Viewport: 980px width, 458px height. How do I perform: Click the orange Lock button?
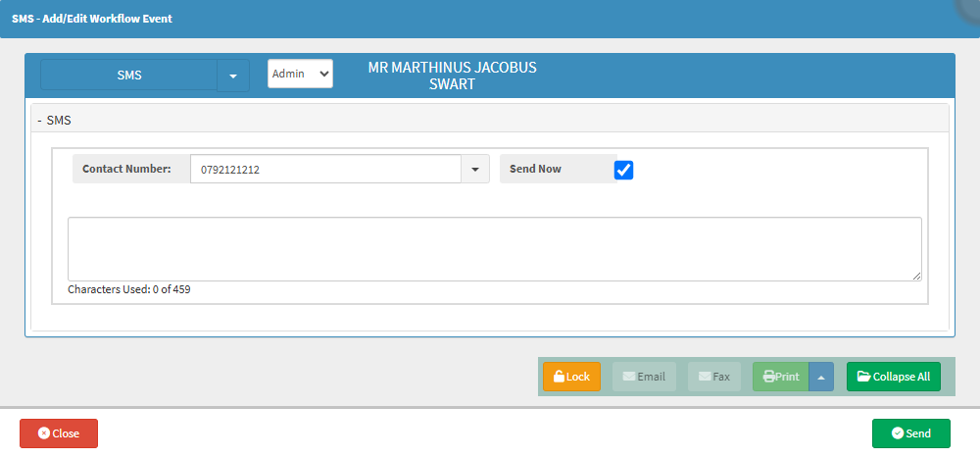point(571,377)
